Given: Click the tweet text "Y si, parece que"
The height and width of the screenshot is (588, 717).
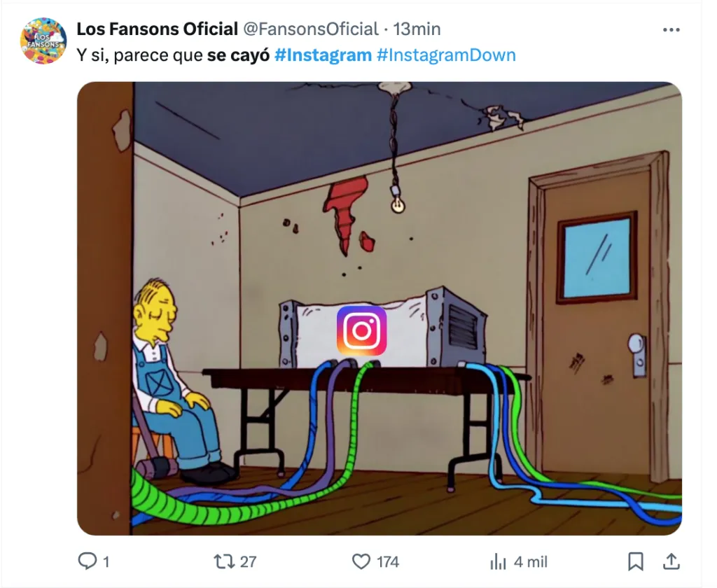Looking at the screenshot, I should 139,55.
